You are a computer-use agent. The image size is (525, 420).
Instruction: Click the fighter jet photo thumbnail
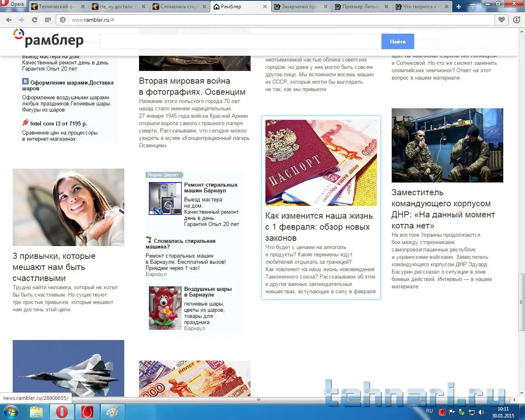pos(68,368)
